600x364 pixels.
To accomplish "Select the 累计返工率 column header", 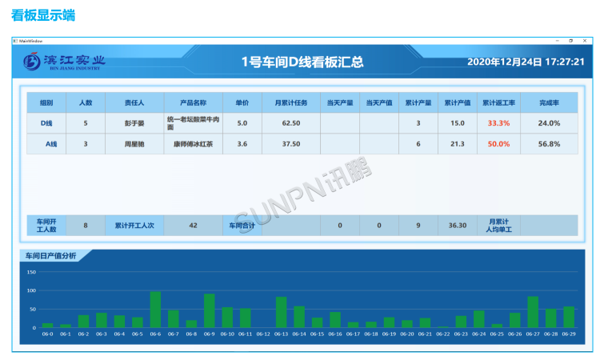I will [x=498, y=102].
